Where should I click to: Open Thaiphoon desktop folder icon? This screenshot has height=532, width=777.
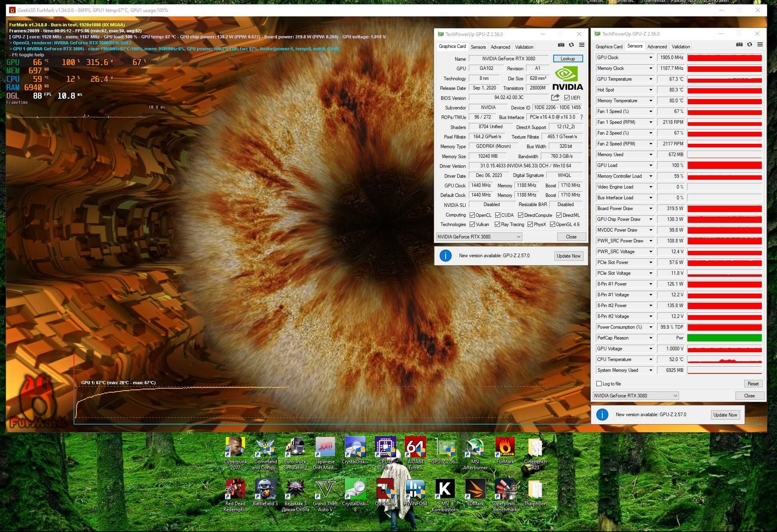point(535,492)
